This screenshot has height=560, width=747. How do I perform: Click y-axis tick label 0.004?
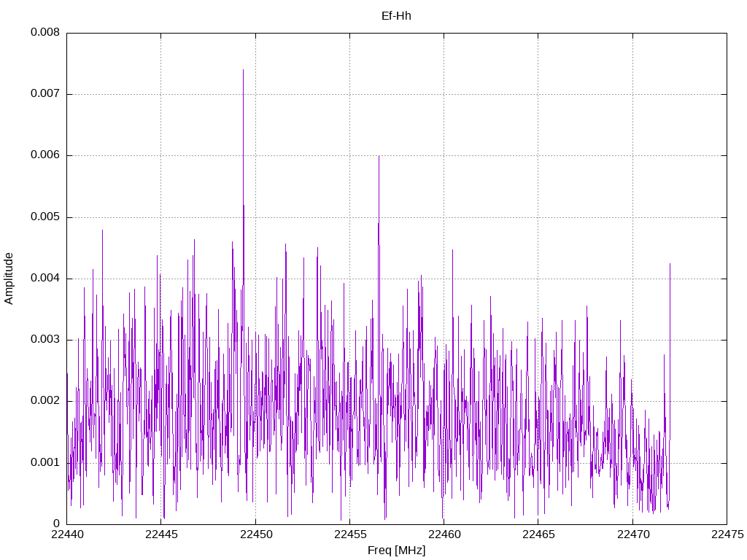[45, 278]
